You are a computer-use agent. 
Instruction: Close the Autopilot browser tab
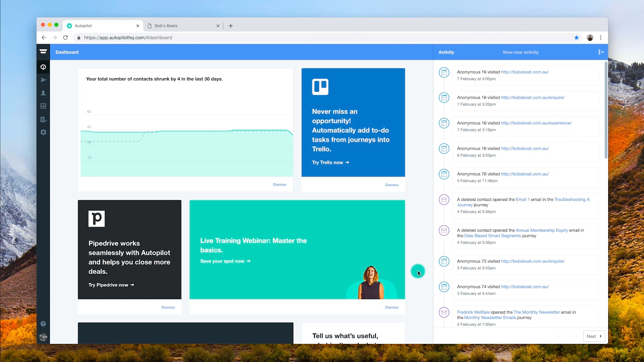138,26
